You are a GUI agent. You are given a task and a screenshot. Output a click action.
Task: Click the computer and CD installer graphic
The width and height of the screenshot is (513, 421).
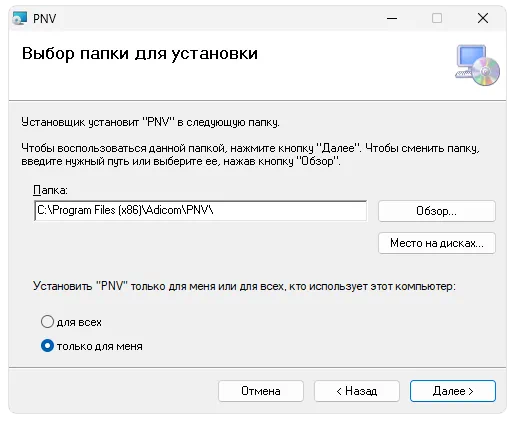pyautogui.click(x=478, y=65)
